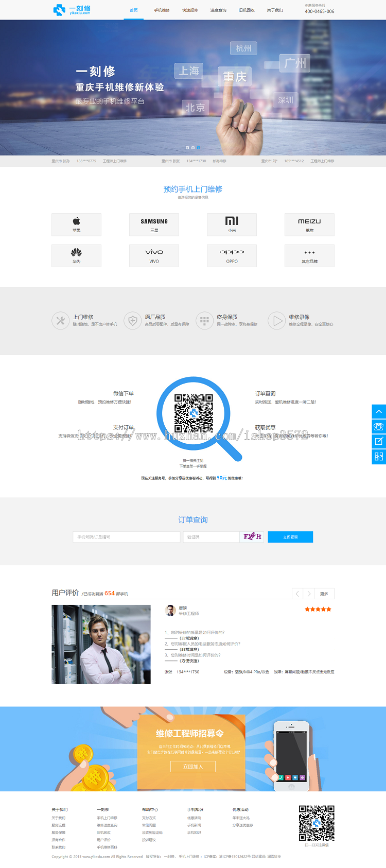Click the 预约手机上门维修 heading
The width and height of the screenshot is (386, 868).
click(193, 189)
